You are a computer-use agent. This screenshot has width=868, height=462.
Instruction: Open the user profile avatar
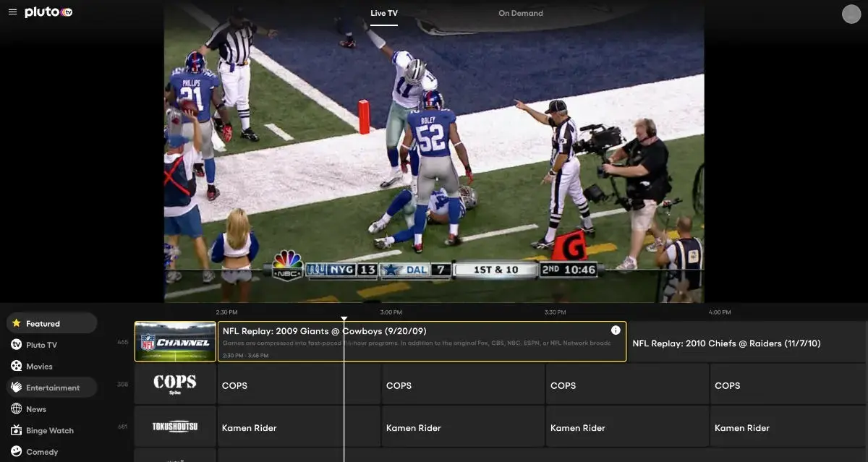click(x=851, y=14)
